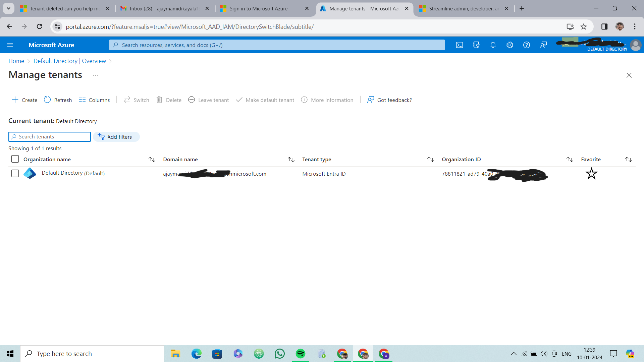This screenshot has width=644, height=362.
Task: Close the Manage tenants browser tab
Action: tap(407, 9)
